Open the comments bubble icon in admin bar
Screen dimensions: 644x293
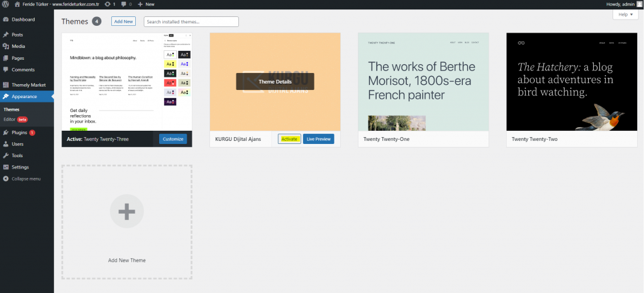pos(124,4)
